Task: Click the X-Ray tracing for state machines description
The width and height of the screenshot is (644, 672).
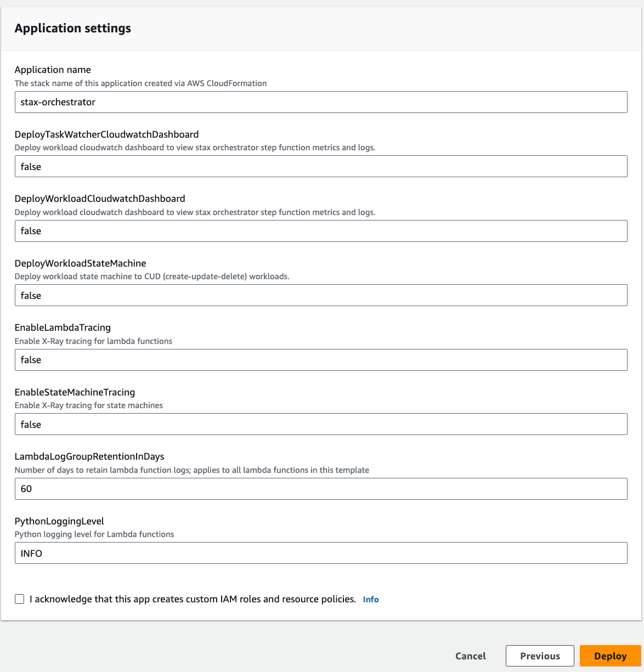Action: (x=89, y=405)
